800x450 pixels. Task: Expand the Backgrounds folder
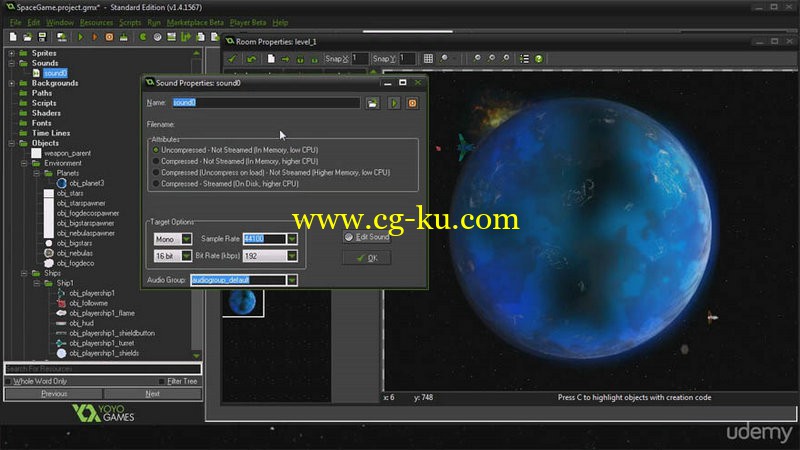pyautogui.click(x=11, y=83)
